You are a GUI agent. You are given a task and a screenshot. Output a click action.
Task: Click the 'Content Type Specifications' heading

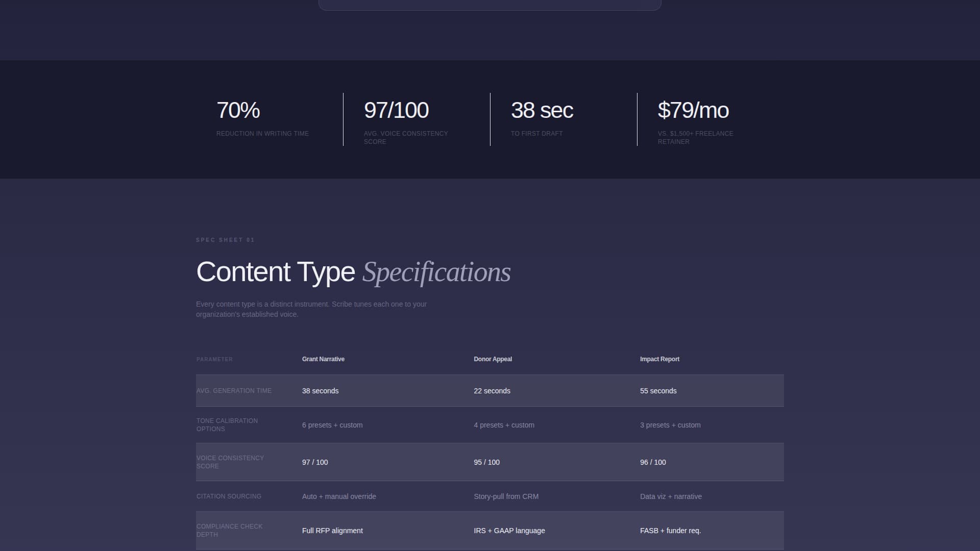[x=353, y=272]
